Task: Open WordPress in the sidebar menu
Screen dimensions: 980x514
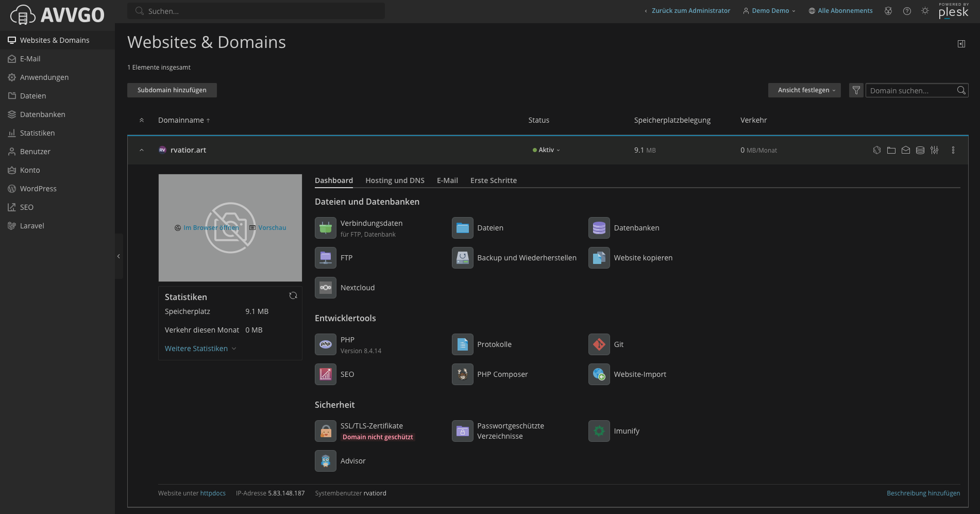Action: 38,189
